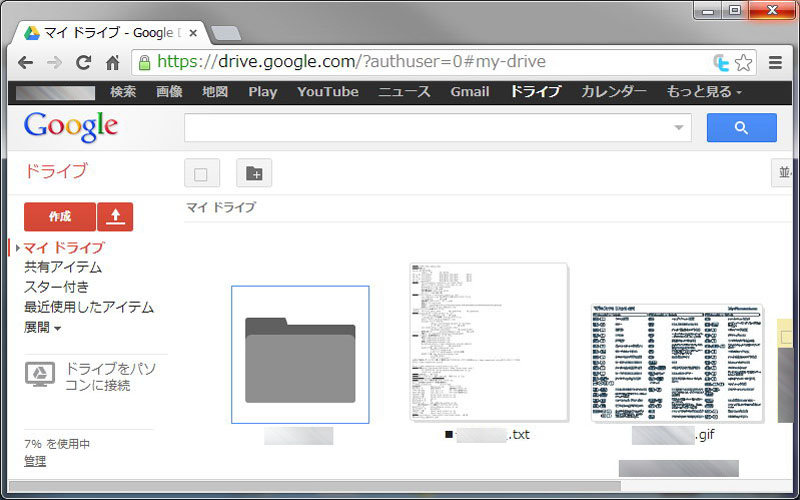This screenshot has height=500, width=800.
Task: Create a new folder with the folder-plus icon
Action: (x=254, y=173)
